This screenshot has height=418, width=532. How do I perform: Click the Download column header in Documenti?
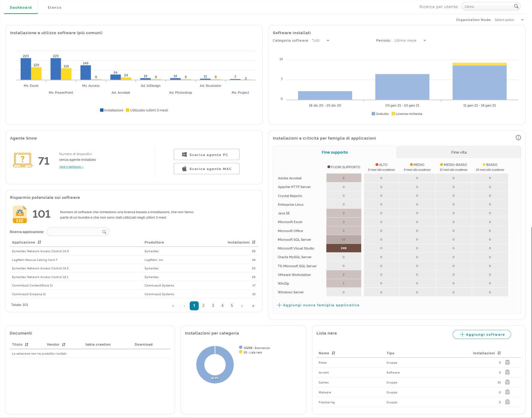click(x=143, y=345)
